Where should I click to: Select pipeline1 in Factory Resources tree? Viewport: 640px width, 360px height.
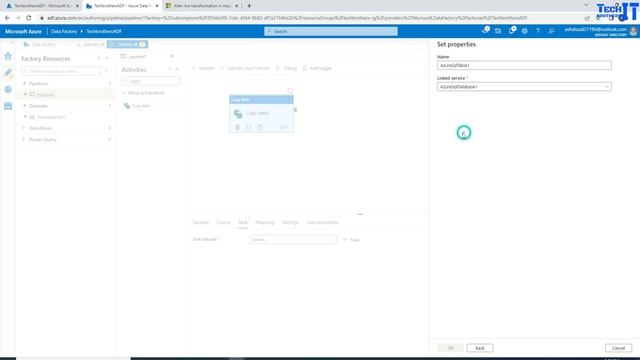45,95
